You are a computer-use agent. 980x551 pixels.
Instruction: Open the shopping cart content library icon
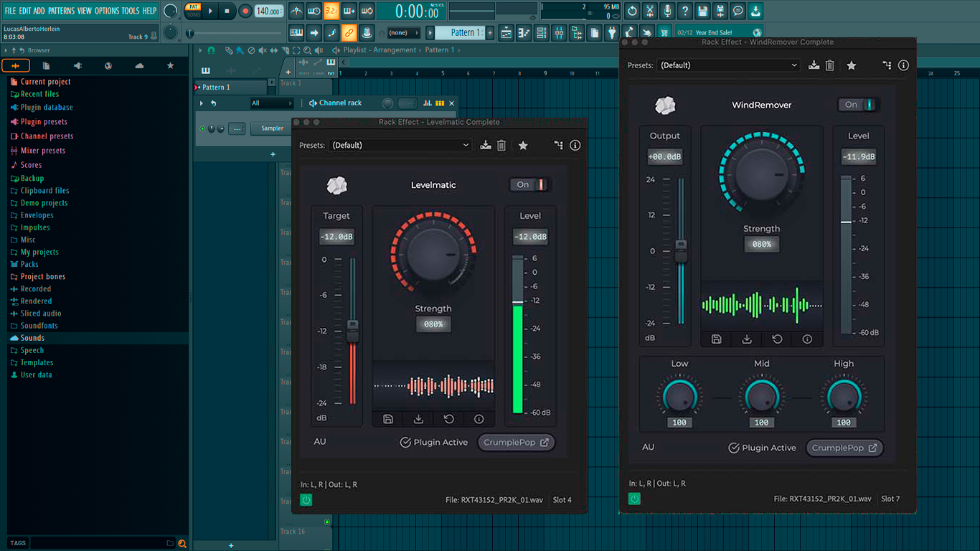pos(664,32)
